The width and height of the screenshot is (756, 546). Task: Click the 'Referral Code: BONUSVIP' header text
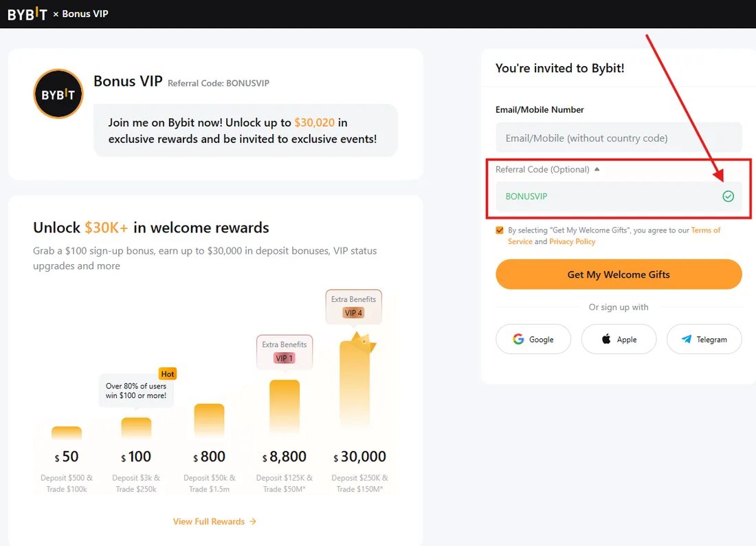click(219, 83)
